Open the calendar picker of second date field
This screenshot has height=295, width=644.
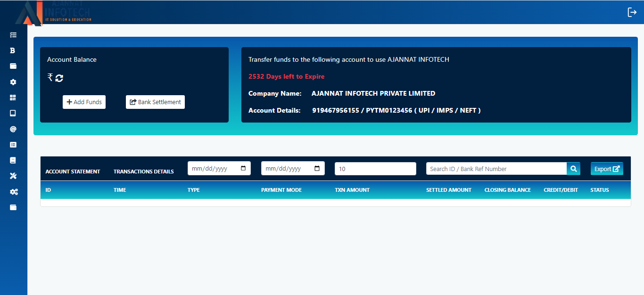click(317, 169)
